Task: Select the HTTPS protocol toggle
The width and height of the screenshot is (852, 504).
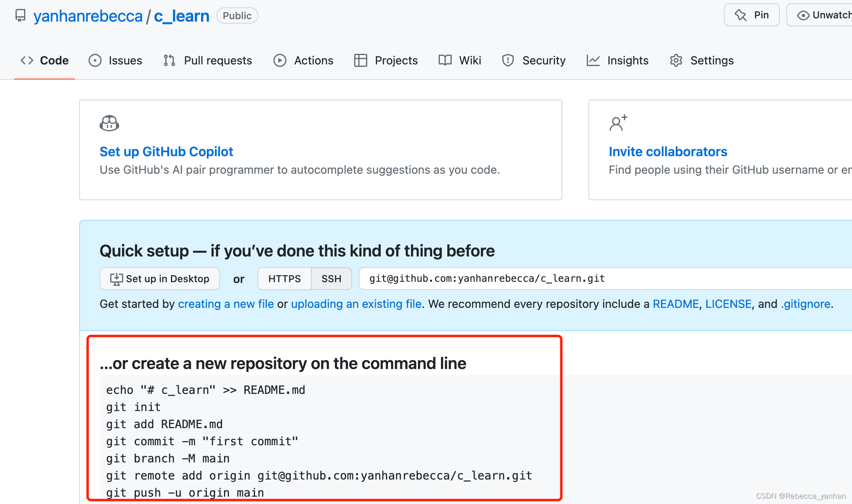Action: click(x=284, y=279)
